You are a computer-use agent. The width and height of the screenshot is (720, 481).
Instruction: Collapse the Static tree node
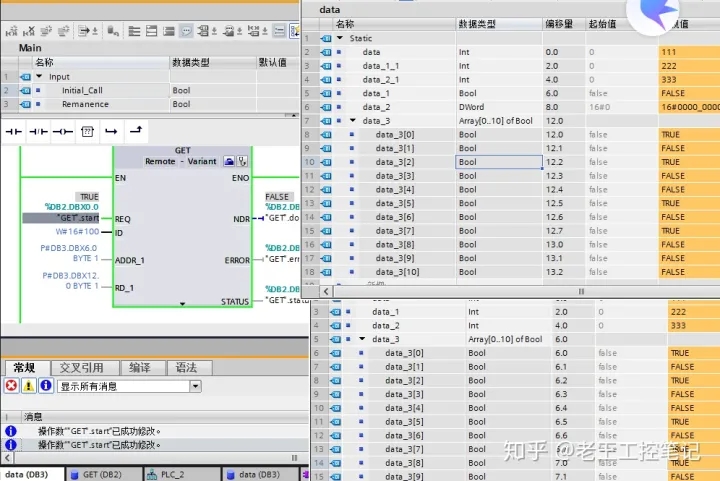pos(339,38)
